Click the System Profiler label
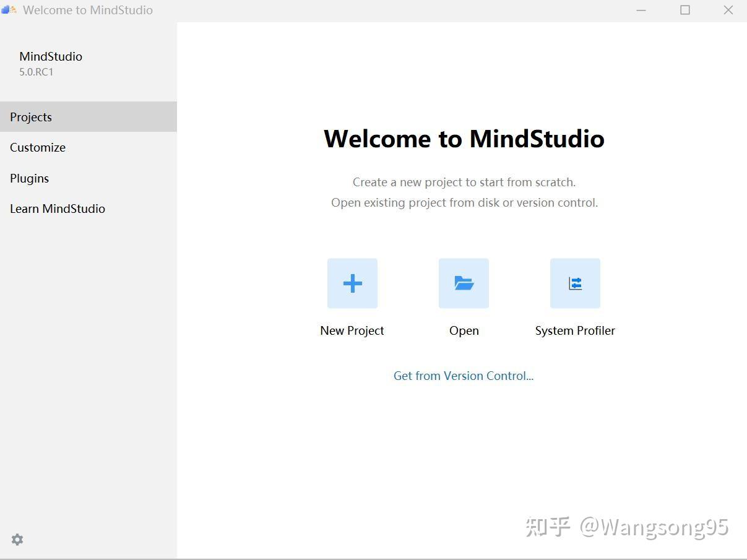Viewport: 747px width, 560px height. tap(575, 330)
